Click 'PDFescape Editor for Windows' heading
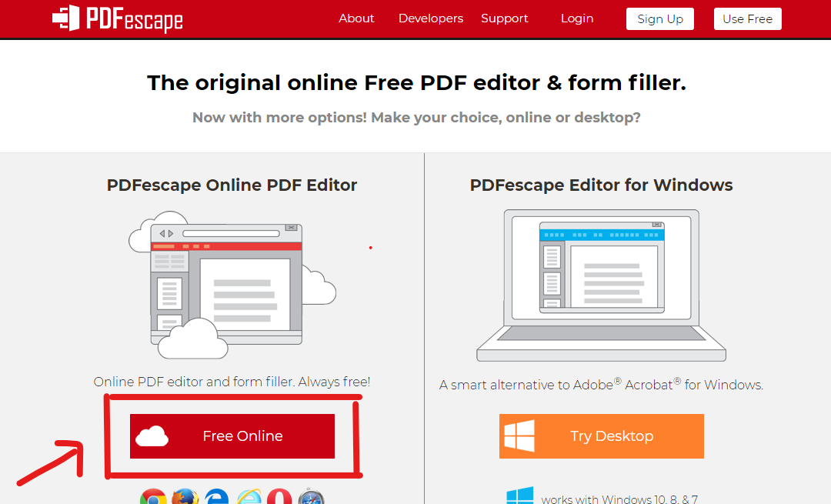The height and width of the screenshot is (504, 831). (601, 185)
